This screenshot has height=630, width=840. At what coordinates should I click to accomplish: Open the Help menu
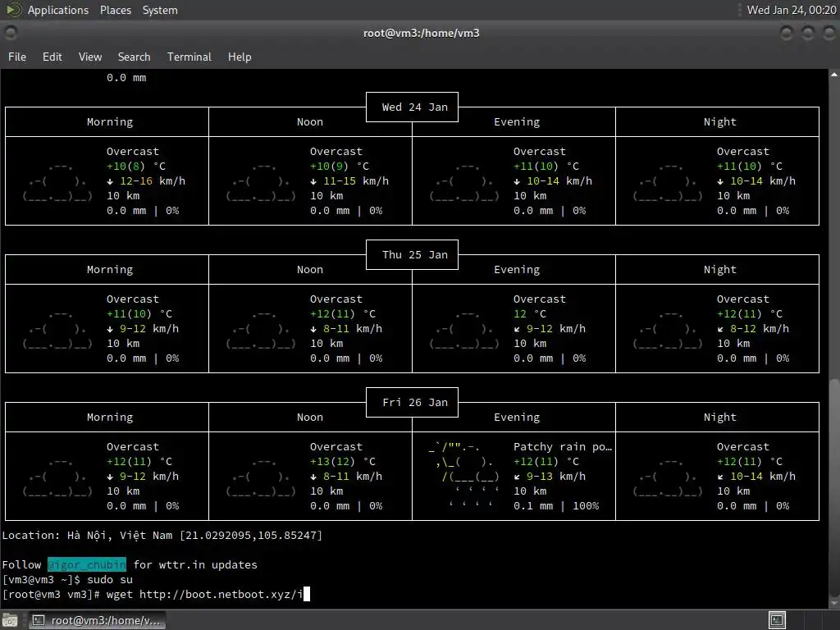tap(240, 57)
